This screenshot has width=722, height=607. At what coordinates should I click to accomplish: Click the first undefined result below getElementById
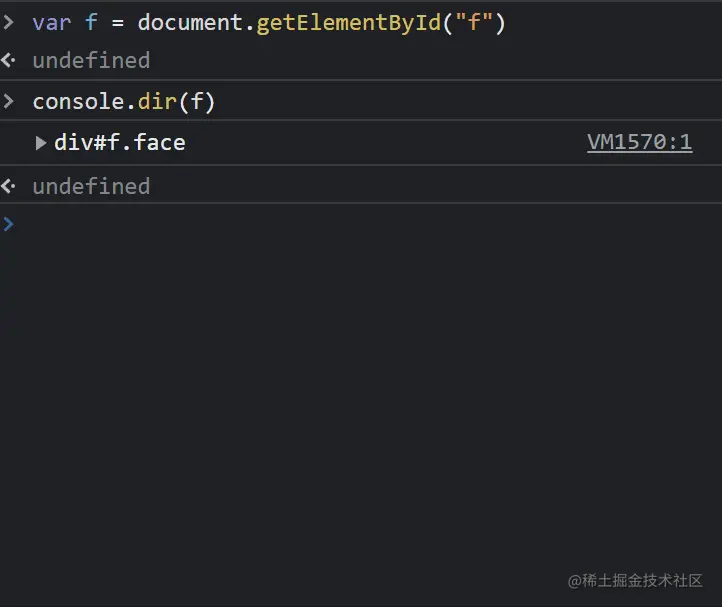tap(91, 60)
